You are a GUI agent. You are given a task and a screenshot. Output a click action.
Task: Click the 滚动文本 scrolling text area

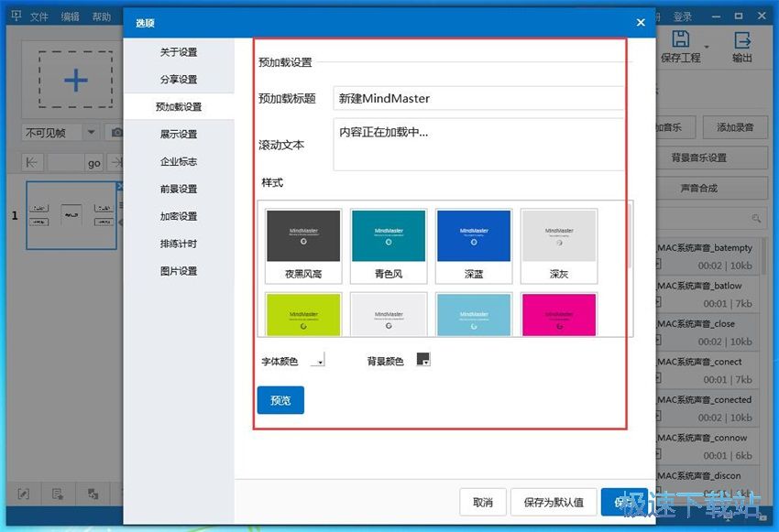click(478, 144)
